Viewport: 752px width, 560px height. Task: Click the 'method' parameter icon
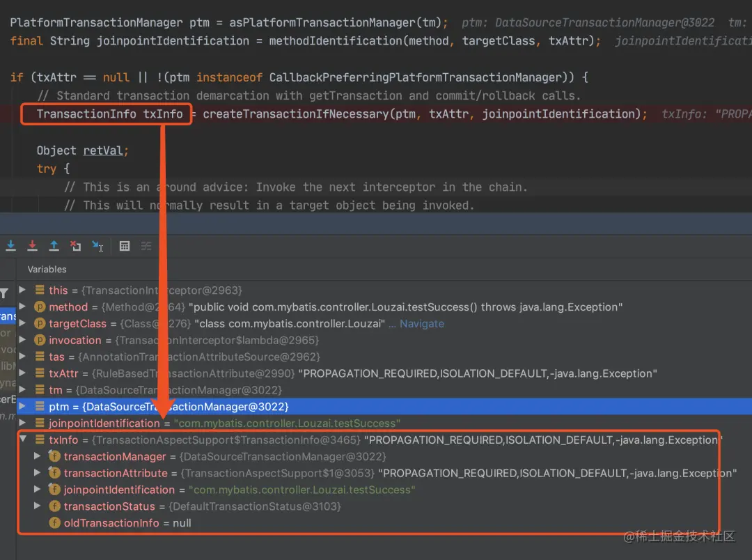point(40,306)
